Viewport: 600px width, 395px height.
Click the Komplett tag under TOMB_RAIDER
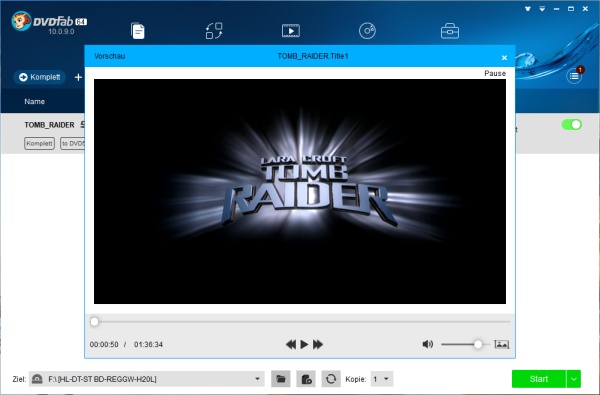[x=39, y=144]
